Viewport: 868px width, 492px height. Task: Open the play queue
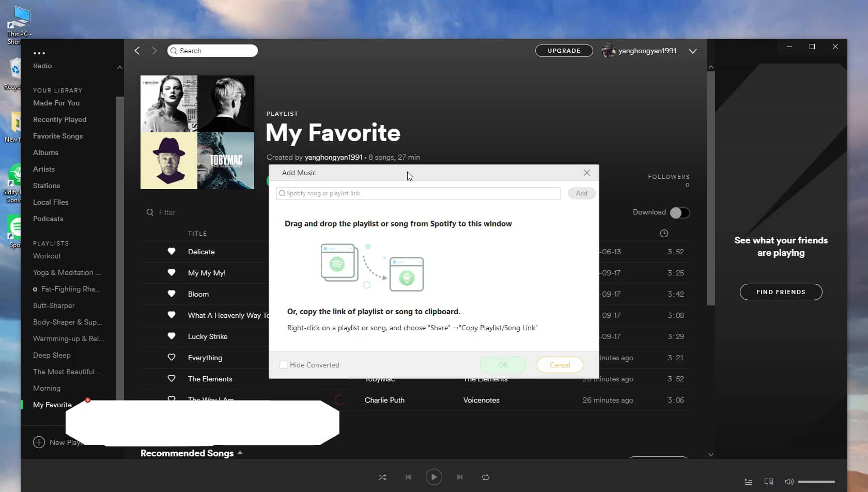748,481
